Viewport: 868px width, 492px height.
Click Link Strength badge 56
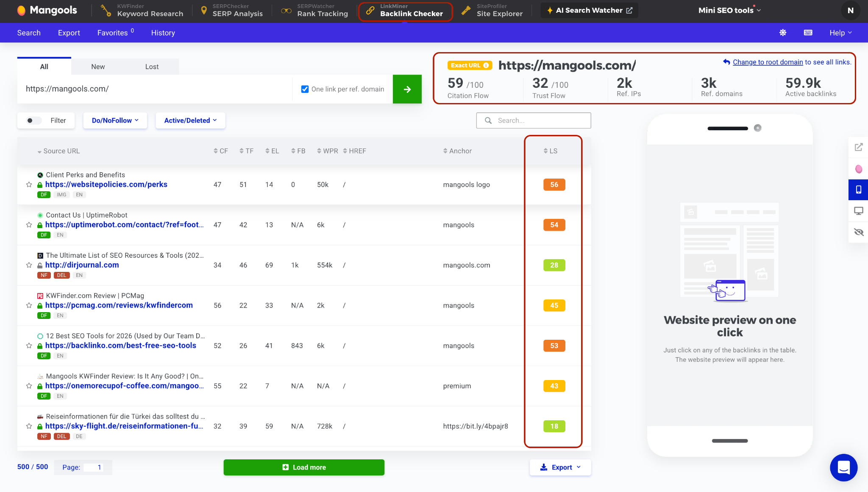click(x=554, y=184)
